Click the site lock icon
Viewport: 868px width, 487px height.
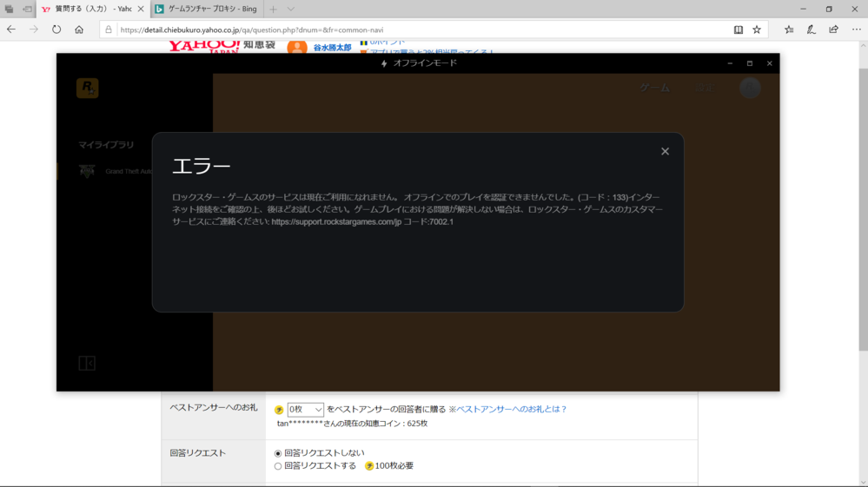pos(109,30)
